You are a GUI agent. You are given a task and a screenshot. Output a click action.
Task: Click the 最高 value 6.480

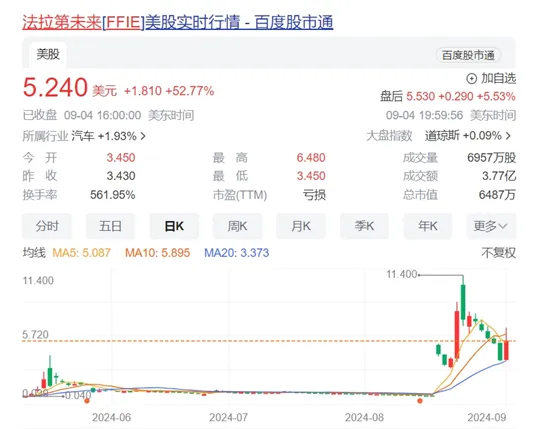click(x=311, y=158)
